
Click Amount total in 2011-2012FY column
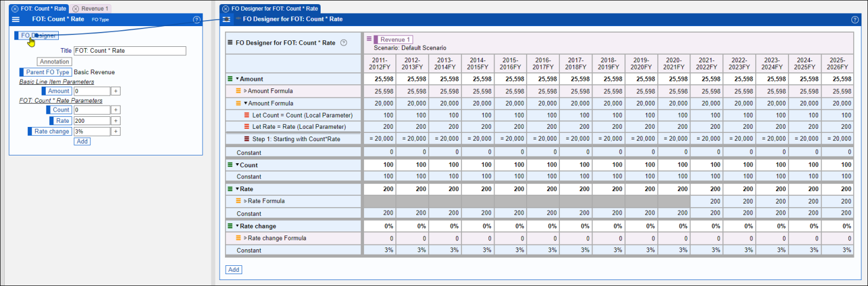pyautogui.click(x=379, y=79)
